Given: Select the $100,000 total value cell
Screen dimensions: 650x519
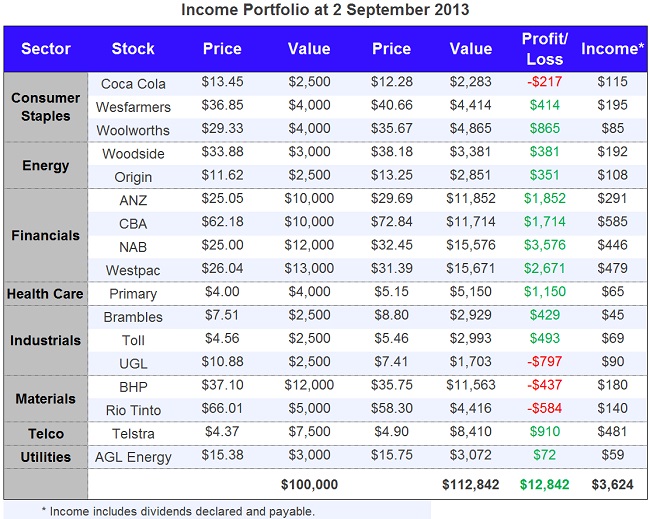Looking at the screenshot, I should 309,484.
